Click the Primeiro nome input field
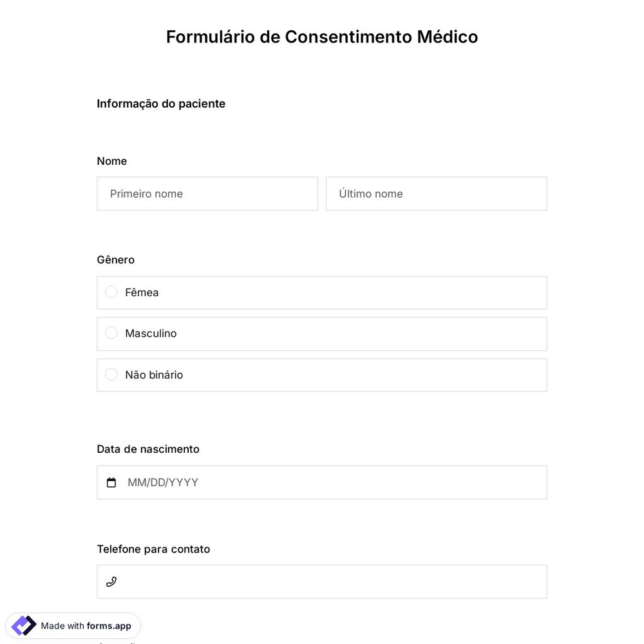 point(207,193)
